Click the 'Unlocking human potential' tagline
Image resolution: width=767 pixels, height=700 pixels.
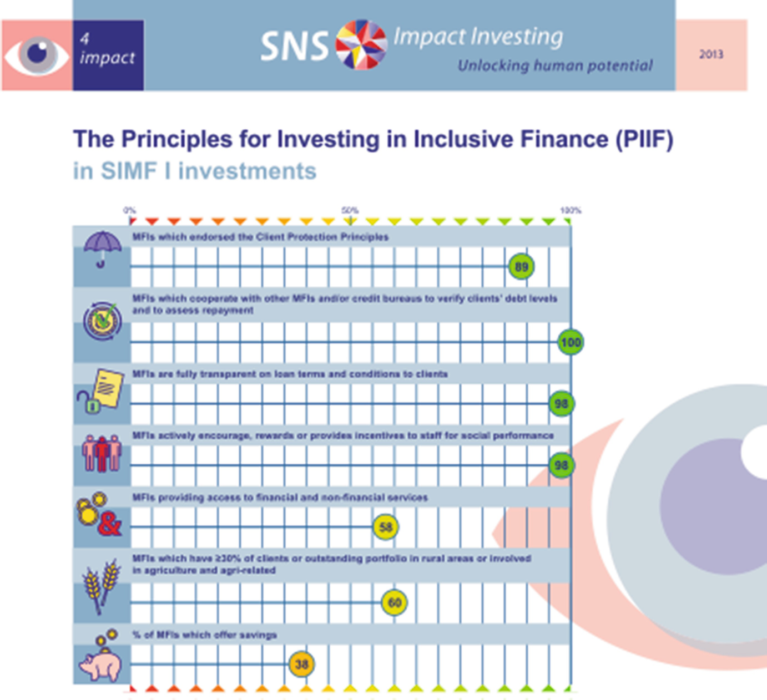pos(555,65)
